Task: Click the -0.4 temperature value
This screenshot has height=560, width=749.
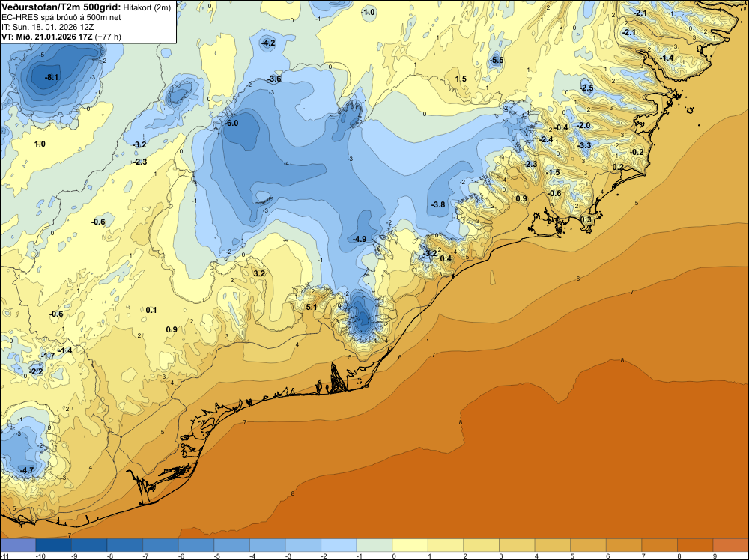Action: tap(561, 127)
